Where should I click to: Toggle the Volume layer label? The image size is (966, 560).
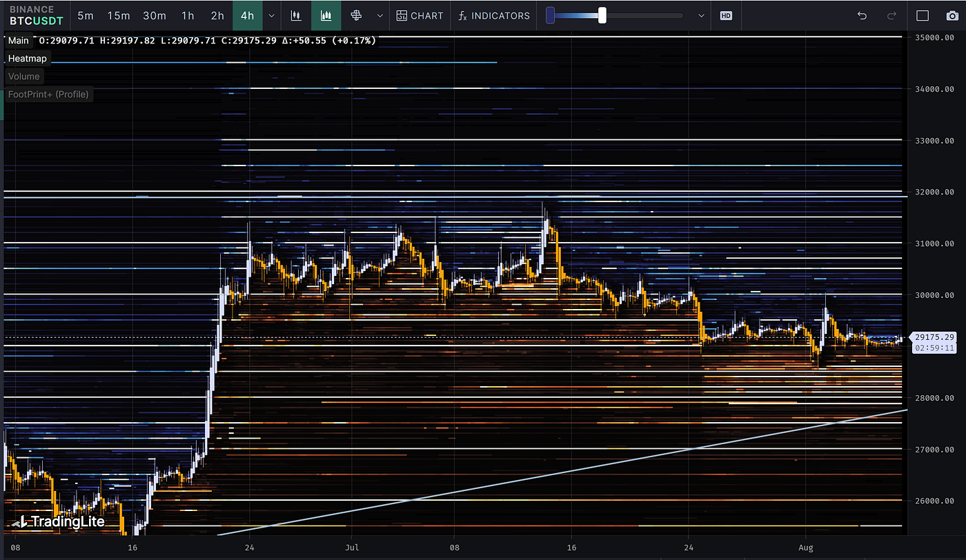[x=24, y=77]
